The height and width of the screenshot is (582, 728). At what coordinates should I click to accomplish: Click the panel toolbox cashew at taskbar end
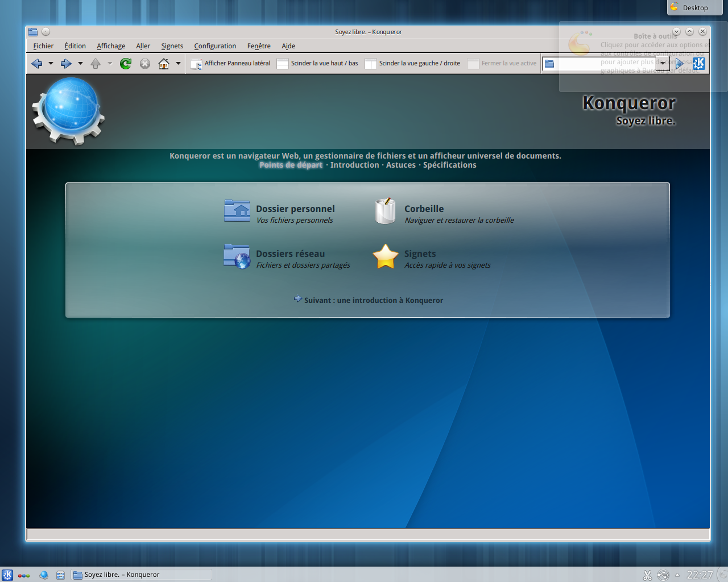[722, 575]
